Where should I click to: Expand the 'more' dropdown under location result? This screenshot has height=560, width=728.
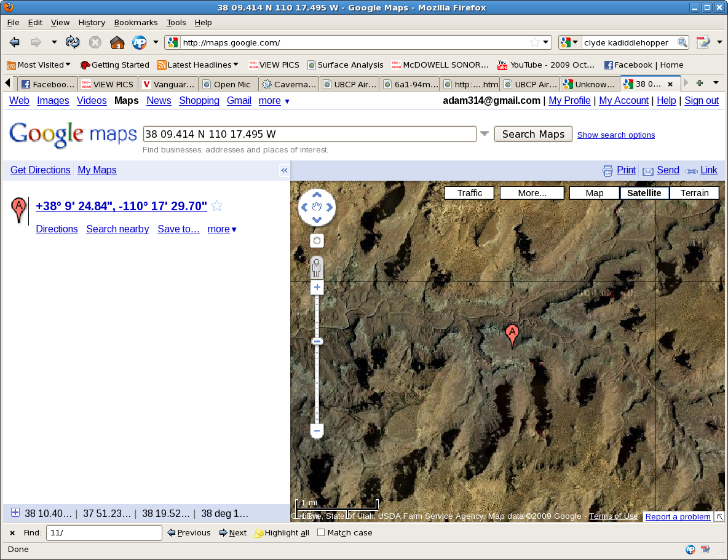(x=222, y=229)
